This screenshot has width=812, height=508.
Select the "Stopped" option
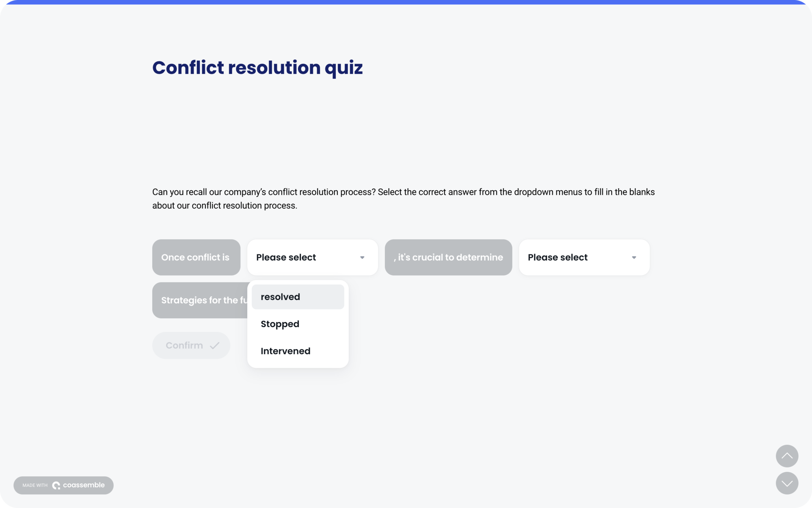[x=298, y=324]
